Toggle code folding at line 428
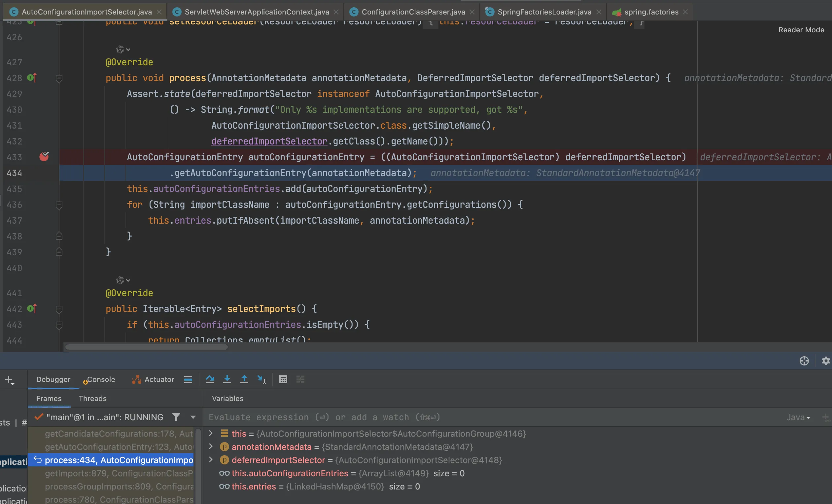The height and width of the screenshot is (504, 832). [59, 78]
